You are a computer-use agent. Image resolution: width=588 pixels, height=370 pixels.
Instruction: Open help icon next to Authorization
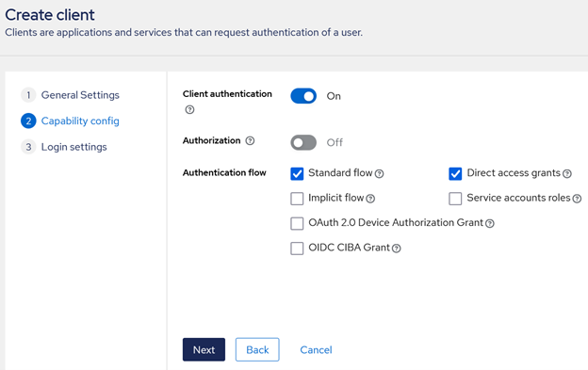pyautogui.click(x=250, y=141)
